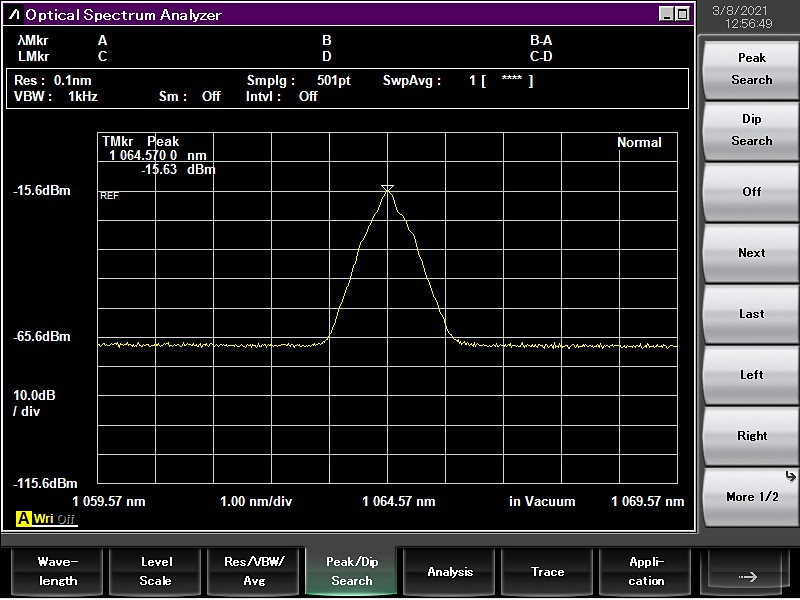
Task: Select the Peak/Dip Search tab
Action: [352, 571]
